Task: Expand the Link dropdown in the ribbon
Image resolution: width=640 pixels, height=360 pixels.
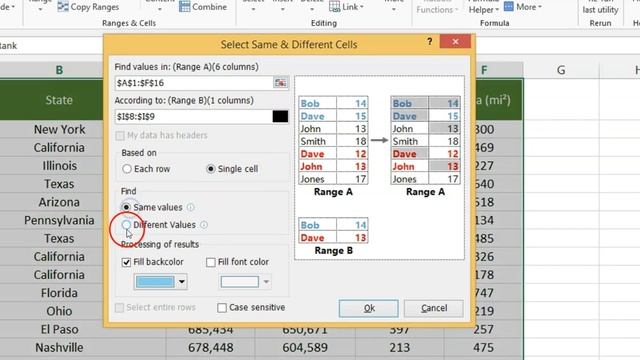Action: point(362,7)
